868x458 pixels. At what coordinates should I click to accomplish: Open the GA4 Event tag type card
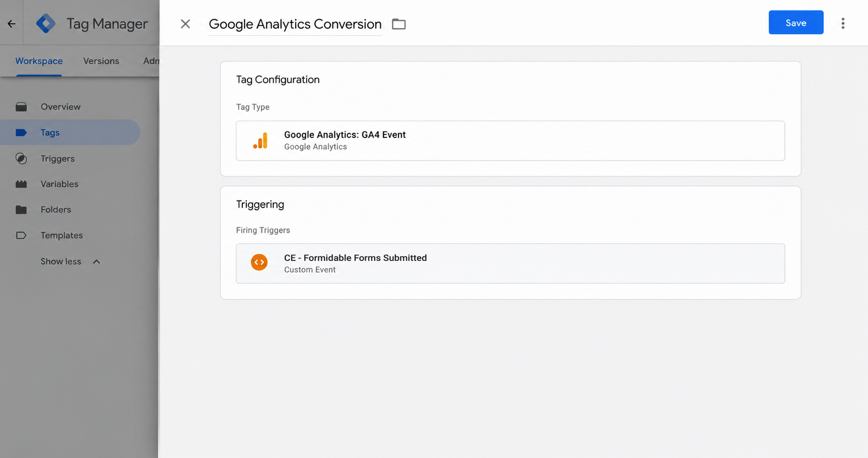click(x=510, y=141)
